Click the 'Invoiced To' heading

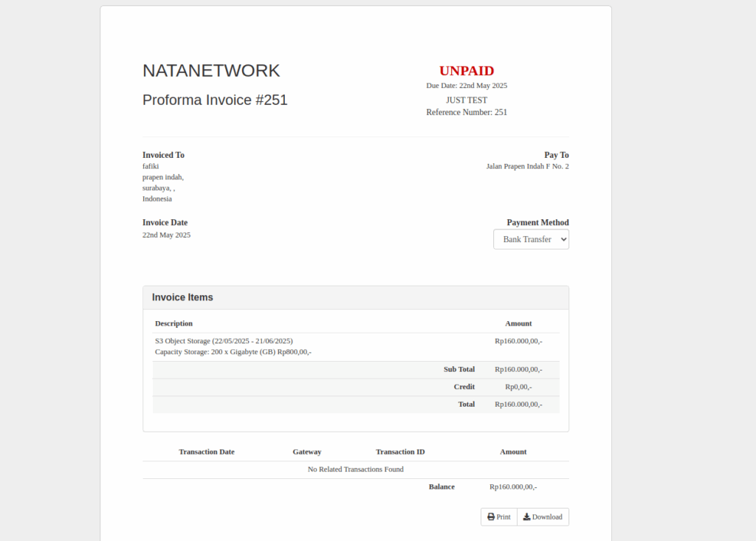click(x=163, y=155)
